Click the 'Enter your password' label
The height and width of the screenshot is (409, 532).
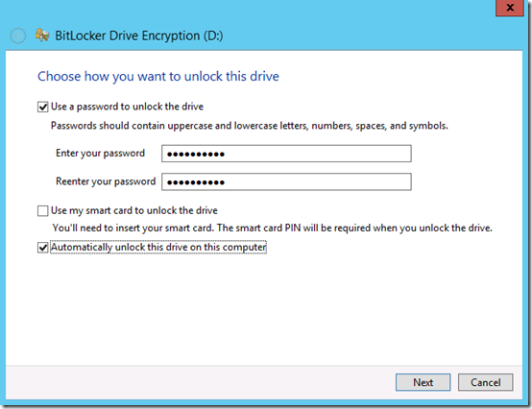tap(101, 154)
